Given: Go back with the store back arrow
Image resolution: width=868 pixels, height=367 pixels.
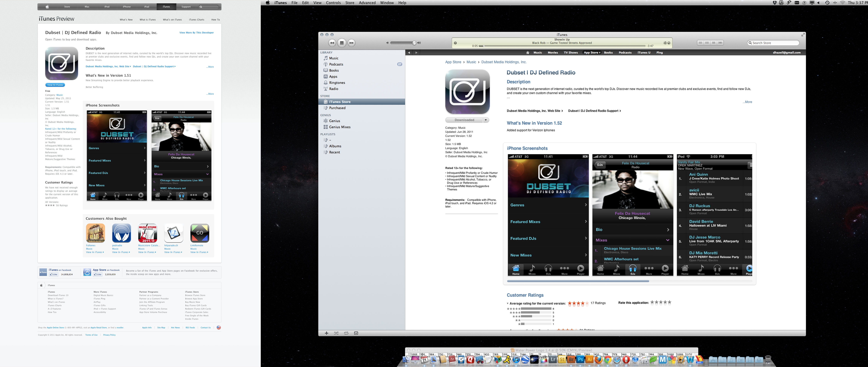Looking at the screenshot, I should [409, 53].
